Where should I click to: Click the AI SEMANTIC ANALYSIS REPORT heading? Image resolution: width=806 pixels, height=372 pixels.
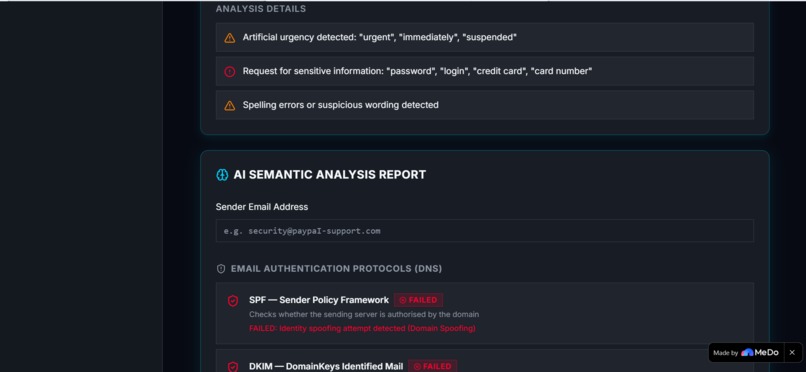click(329, 175)
